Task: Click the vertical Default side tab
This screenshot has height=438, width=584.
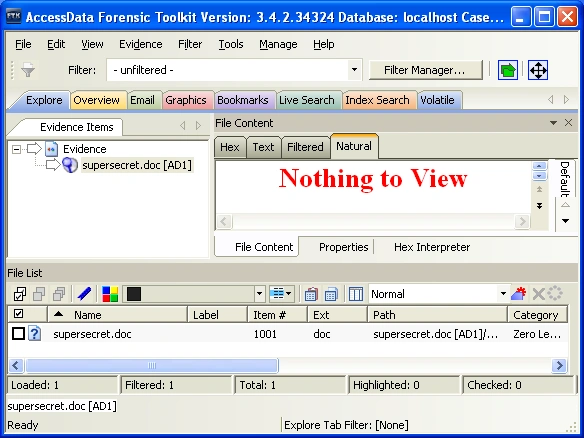Action: [x=565, y=179]
